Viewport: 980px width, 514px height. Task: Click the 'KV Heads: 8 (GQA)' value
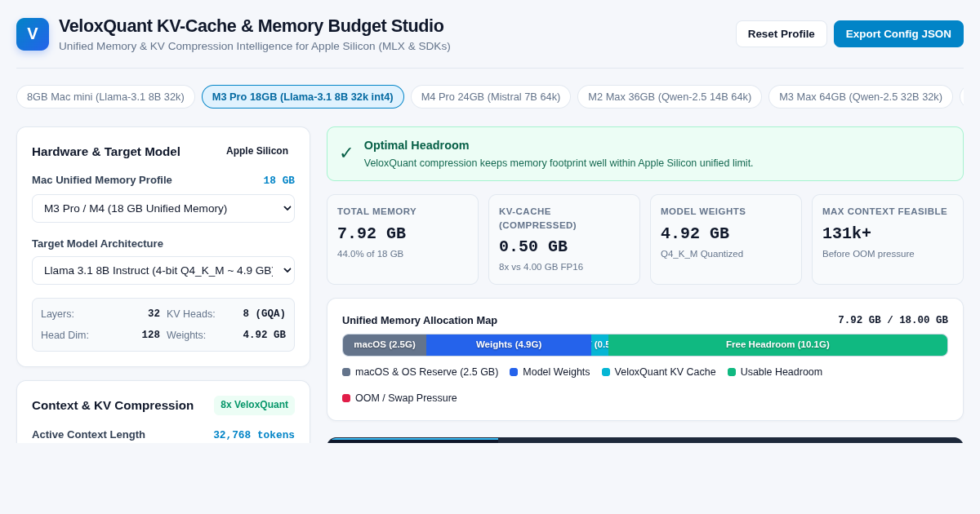[x=264, y=313]
